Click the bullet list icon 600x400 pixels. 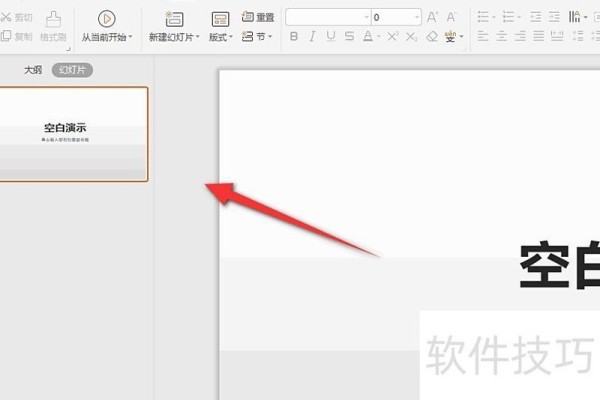point(483,17)
